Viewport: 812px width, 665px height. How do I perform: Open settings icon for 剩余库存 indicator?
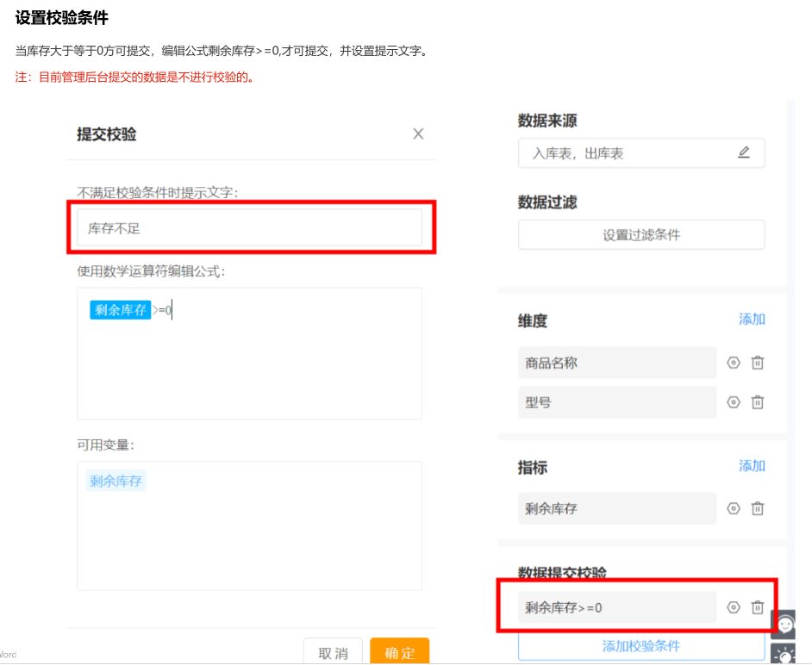tap(734, 509)
